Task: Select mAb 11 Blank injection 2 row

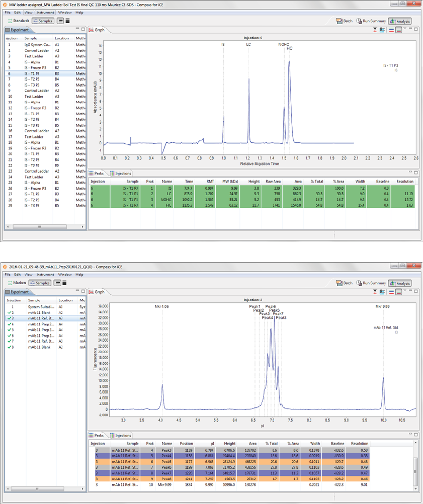Action: point(45,312)
